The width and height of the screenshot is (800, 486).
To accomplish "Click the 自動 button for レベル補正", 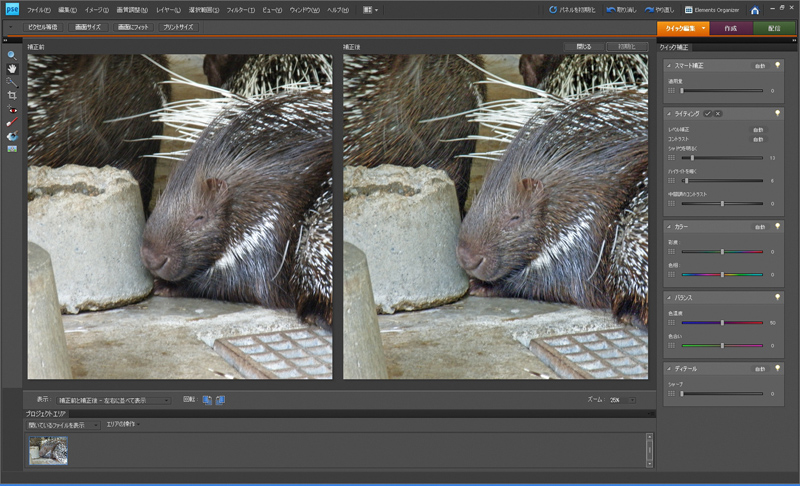I will 758,130.
